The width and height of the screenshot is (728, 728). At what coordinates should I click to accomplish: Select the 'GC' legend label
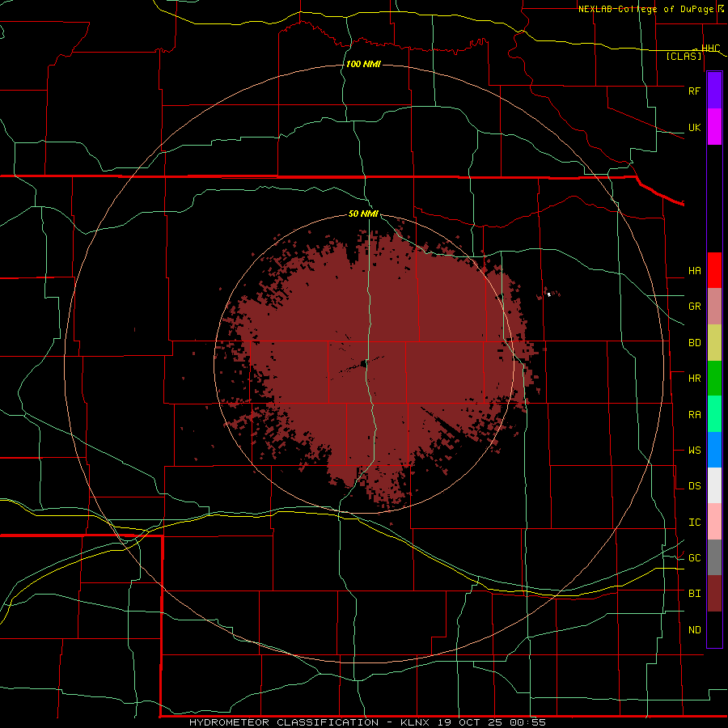694,558
